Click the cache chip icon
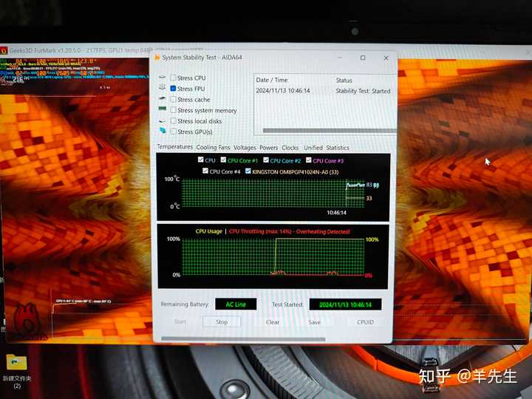Viewport: 532px width, 399px height. point(162,98)
